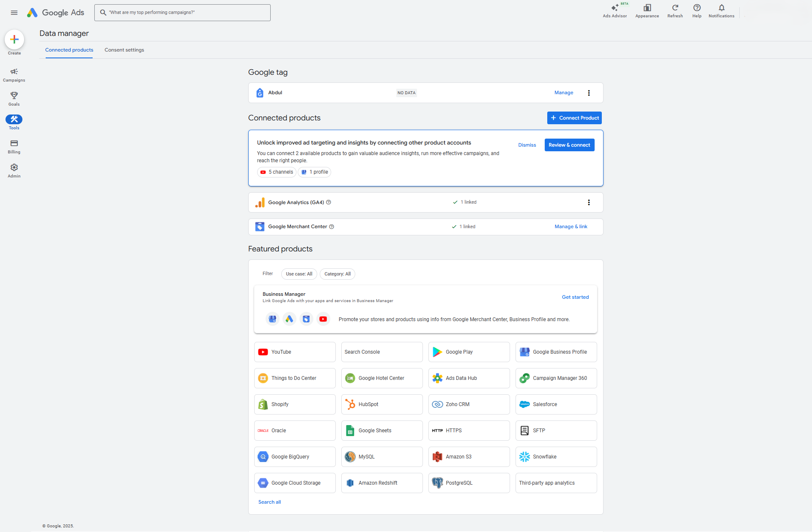Select the HTTPS product card
Viewport: 812px width, 532px height.
click(469, 431)
